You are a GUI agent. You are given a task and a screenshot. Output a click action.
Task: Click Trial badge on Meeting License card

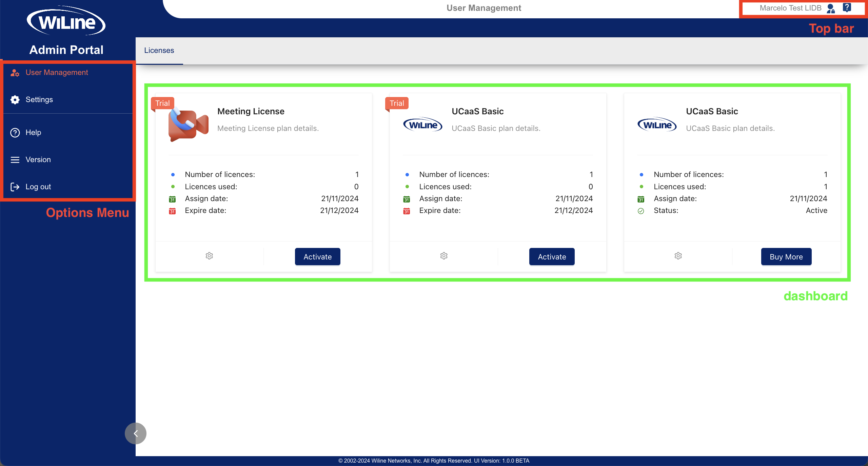tap(162, 103)
